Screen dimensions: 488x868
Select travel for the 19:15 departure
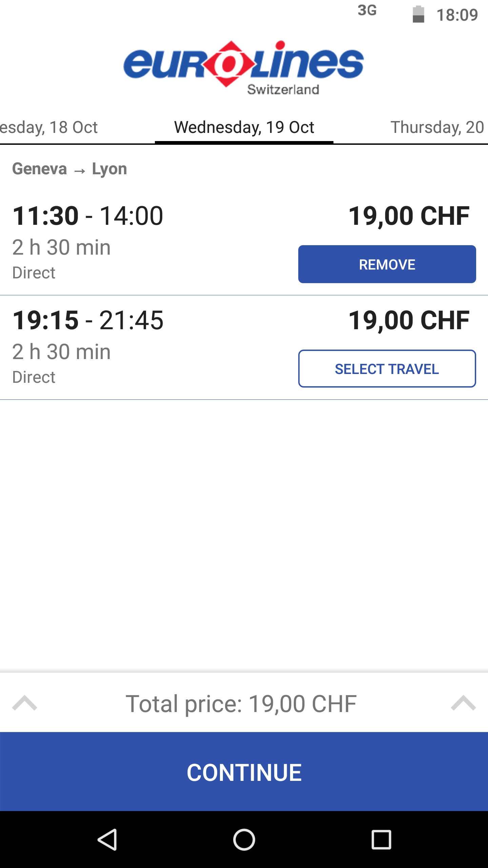pos(387,369)
